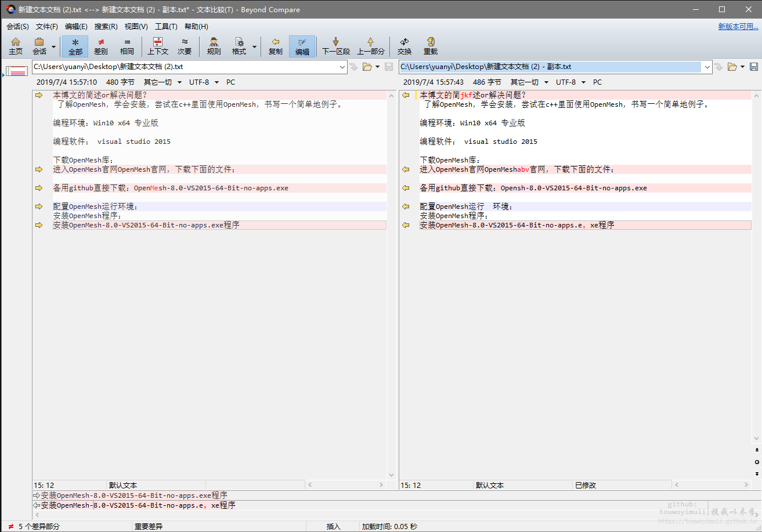Screen dimensions: 762x532
Task: Click the next difference arrow at right edge
Action: 757,474
